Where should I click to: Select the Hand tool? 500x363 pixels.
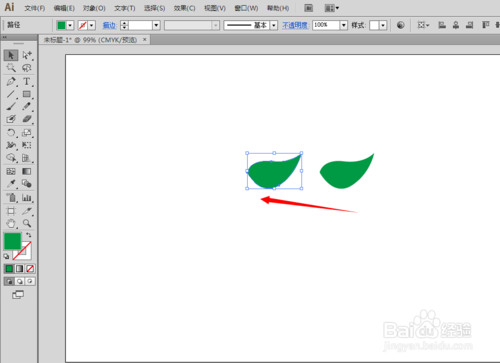[x=11, y=223]
